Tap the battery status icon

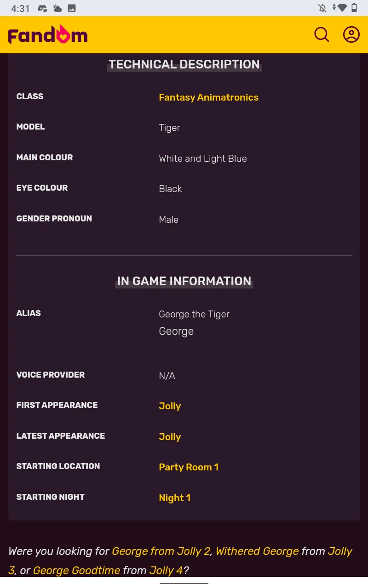click(x=354, y=8)
